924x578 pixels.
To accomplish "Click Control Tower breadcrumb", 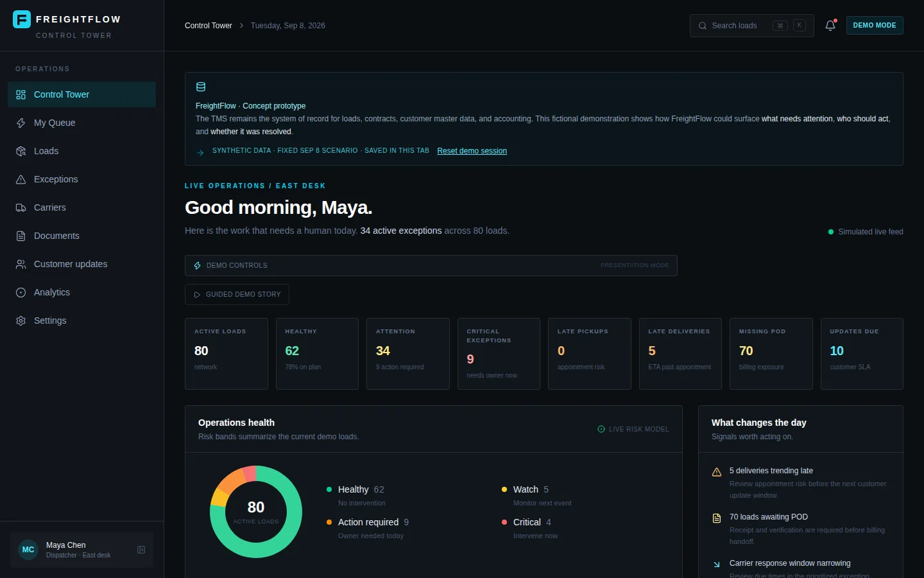I will pyautogui.click(x=209, y=26).
